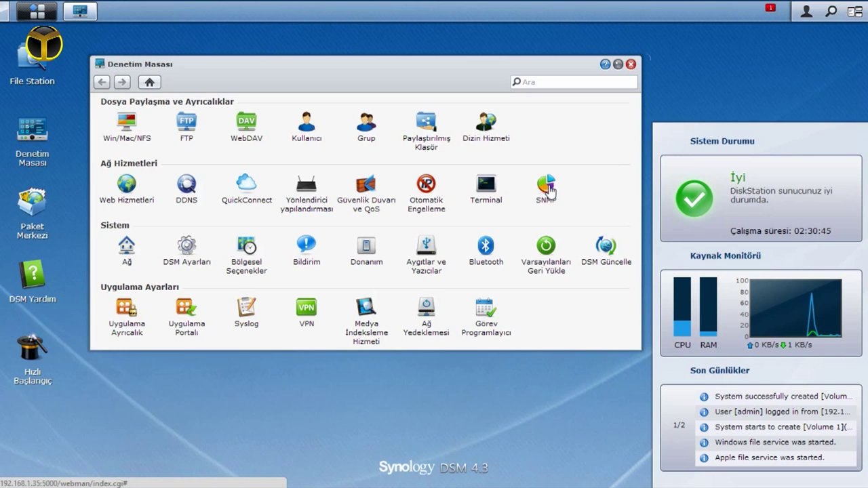This screenshot has width=868, height=488.
Task: Select the Denetim Masası taskbar button
Action: tap(80, 11)
